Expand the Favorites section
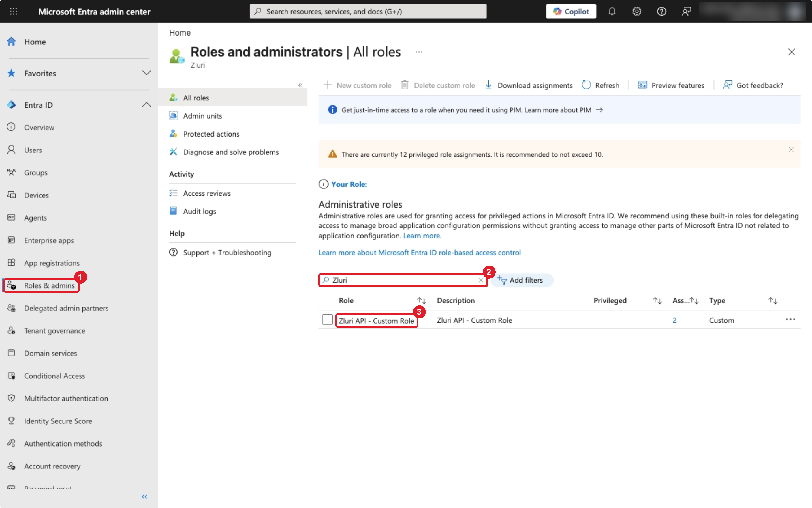The height and width of the screenshot is (508, 812). click(x=146, y=73)
